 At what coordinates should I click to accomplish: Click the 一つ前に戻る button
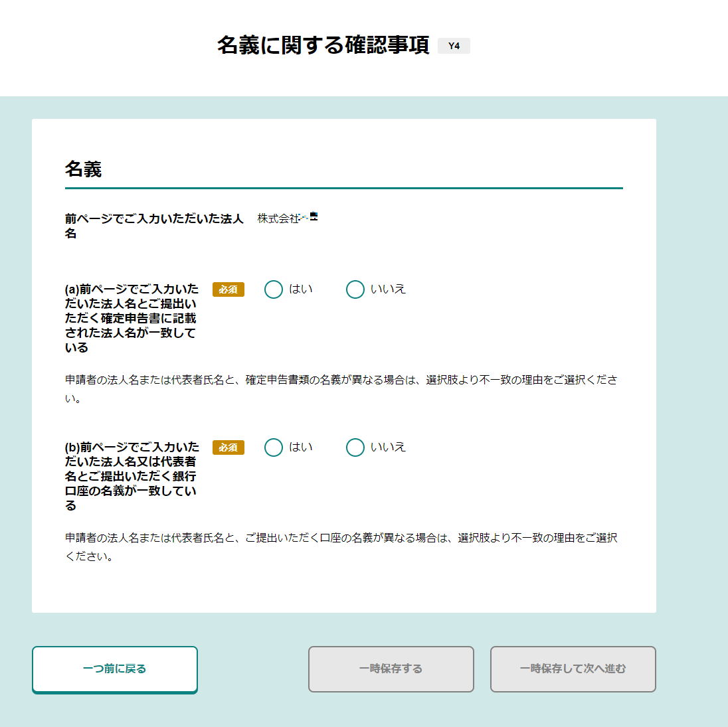[115, 669]
